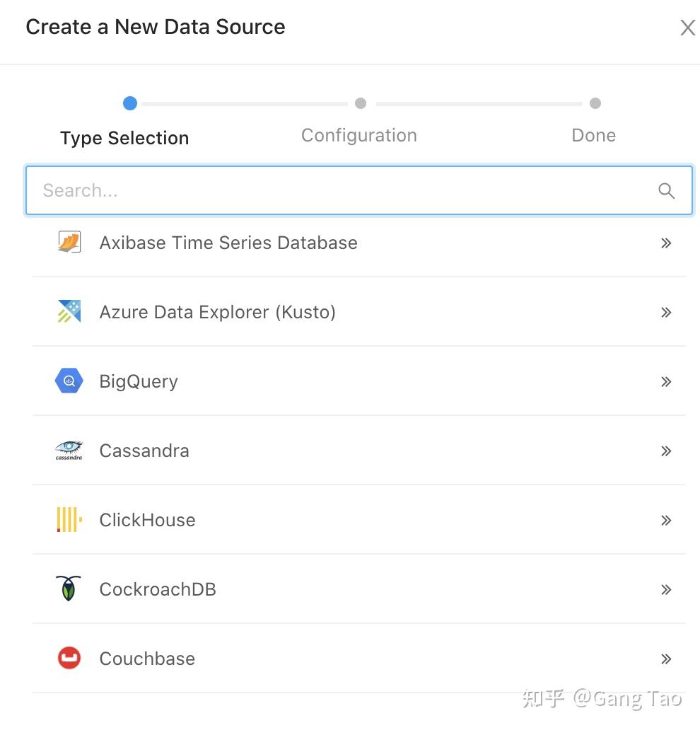This screenshot has width=700, height=730.
Task: Click the ClickHouse yellow bars icon
Action: pyautogui.click(x=69, y=520)
